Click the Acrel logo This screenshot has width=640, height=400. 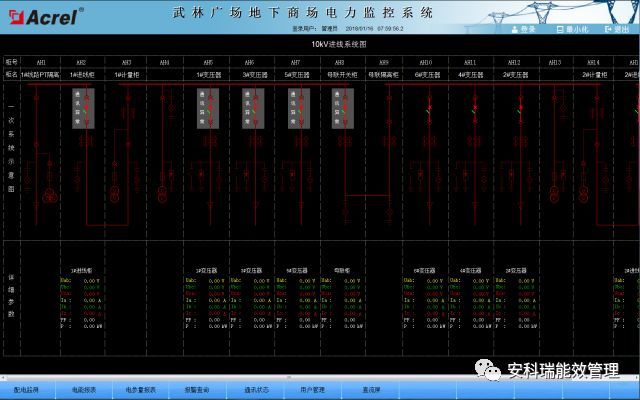[x=42, y=16]
